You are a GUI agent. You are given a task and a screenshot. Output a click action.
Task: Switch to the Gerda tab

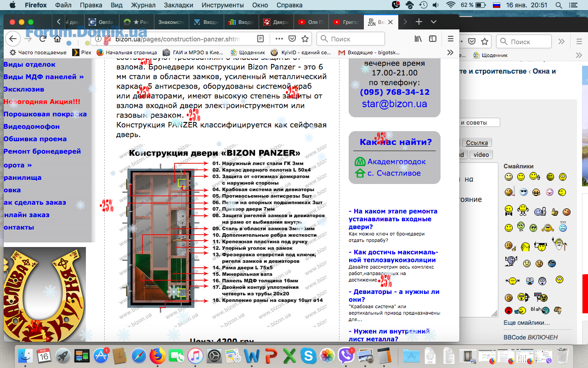(101, 22)
